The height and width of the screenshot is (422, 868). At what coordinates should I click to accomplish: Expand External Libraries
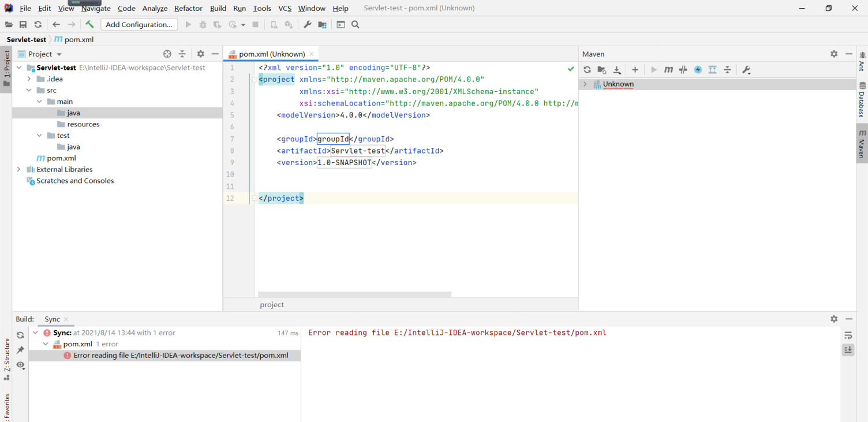pyautogui.click(x=19, y=169)
